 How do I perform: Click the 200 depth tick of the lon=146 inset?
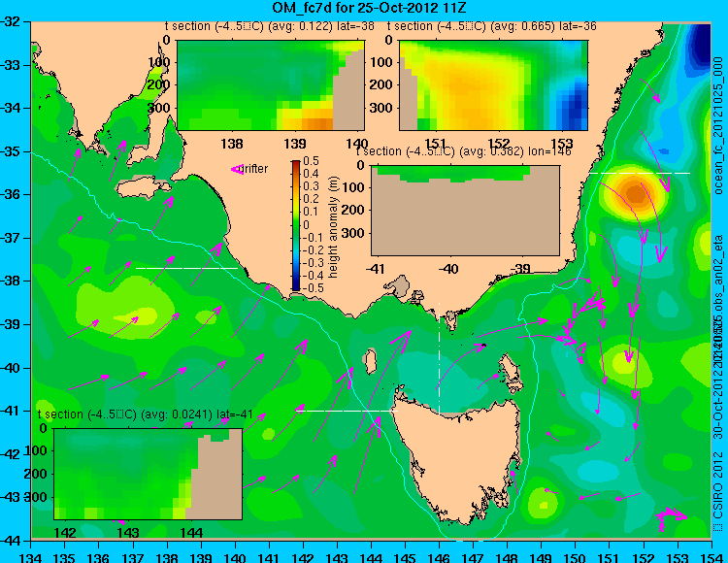pyautogui.click(x=353, y=210)
